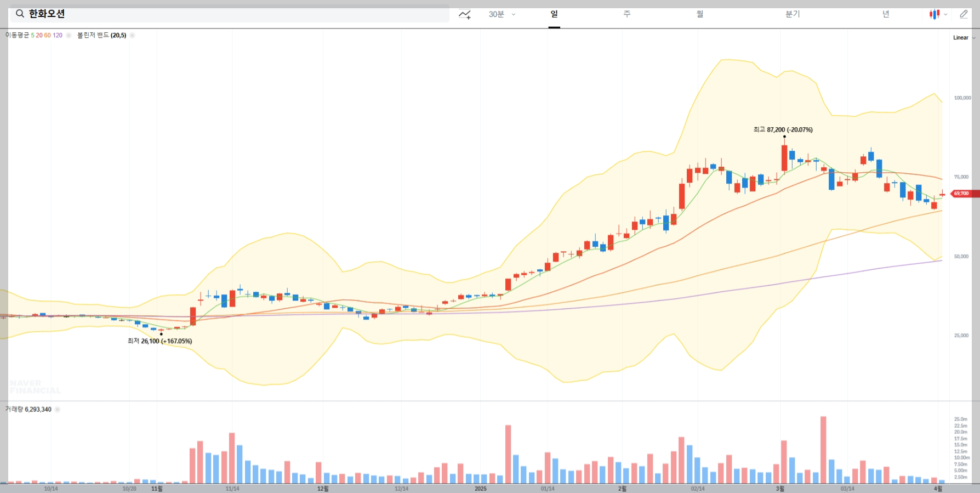Image resolution: width=980 pixels, height=493 pixels.
Task: Select the 일 daily tab
Action: (x=554, y=14)
